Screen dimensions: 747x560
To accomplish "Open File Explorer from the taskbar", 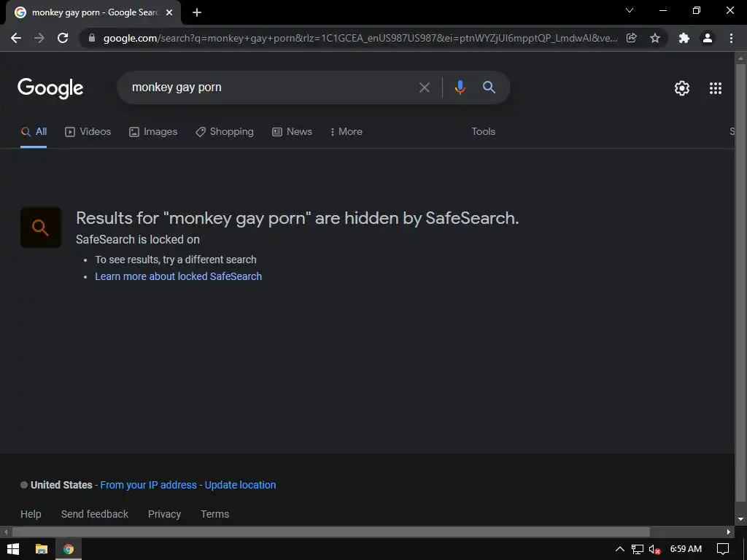I will click(x=42, y=549).
